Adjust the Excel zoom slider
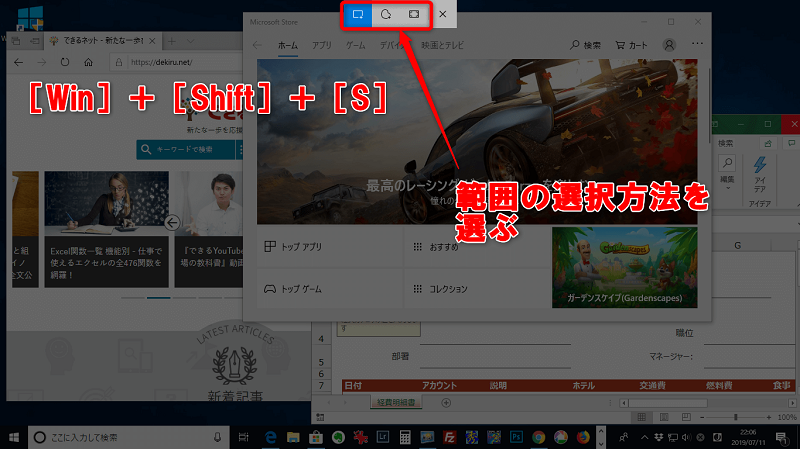 pos(736,416)
